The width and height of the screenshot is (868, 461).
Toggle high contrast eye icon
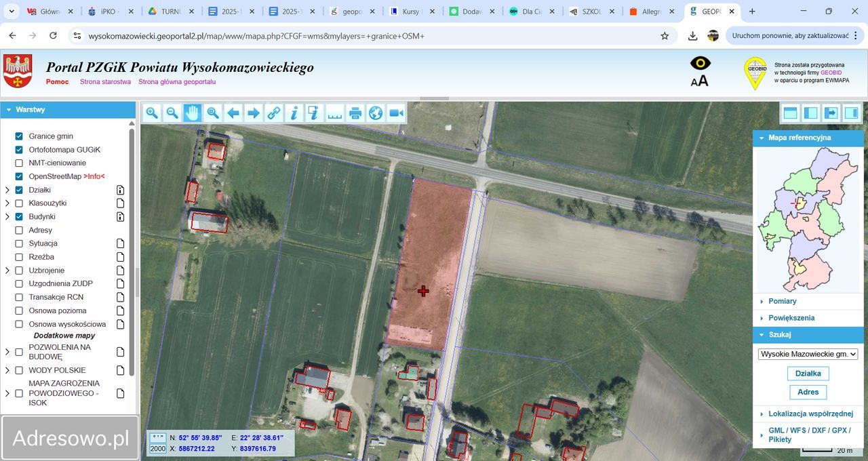coord(700,64)
